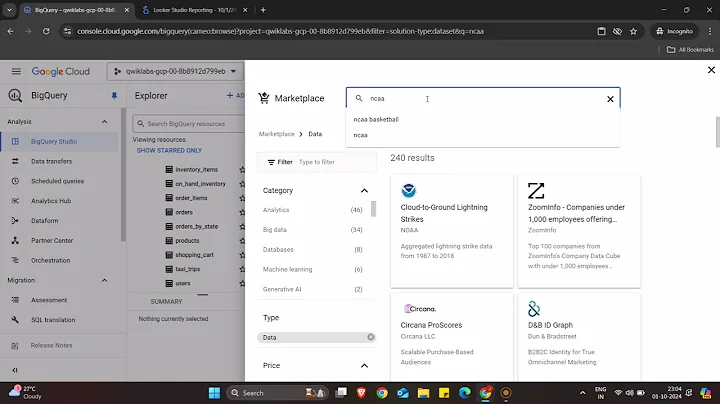
Task: Close the Marketplace panel
Action: coord(711,70)
